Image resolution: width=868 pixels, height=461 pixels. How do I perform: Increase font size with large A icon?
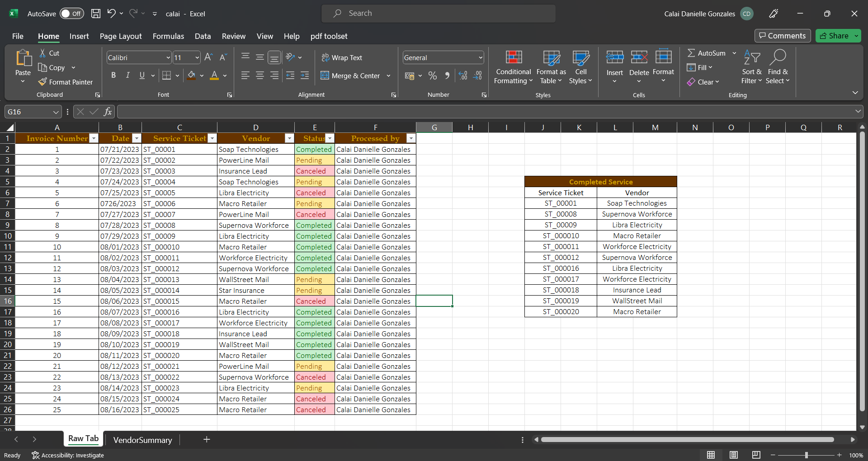pos(208,57)
